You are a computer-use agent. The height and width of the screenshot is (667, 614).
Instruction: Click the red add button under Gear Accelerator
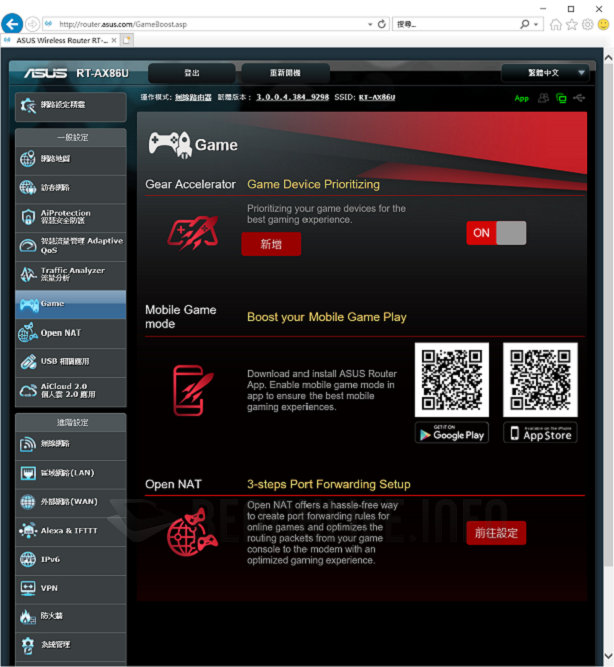(271, 244)
